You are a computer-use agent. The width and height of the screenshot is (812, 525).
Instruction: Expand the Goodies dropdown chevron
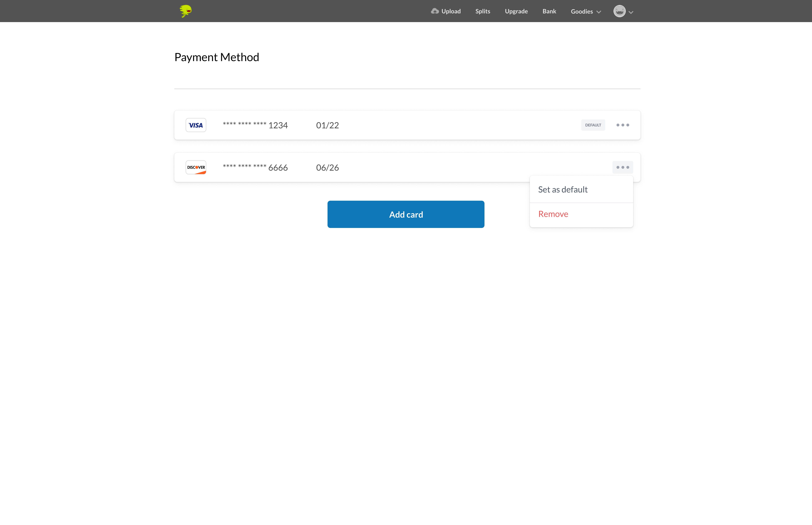[599, 12]
